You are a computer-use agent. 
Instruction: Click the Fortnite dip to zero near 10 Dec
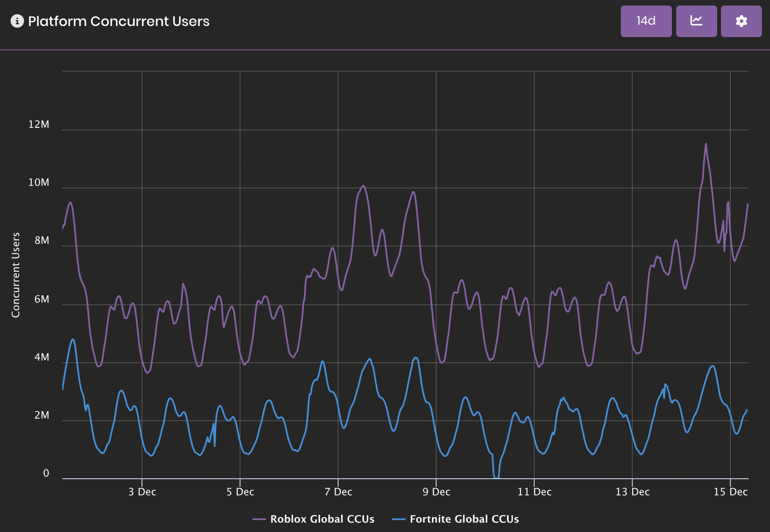(x=496, y=477)
